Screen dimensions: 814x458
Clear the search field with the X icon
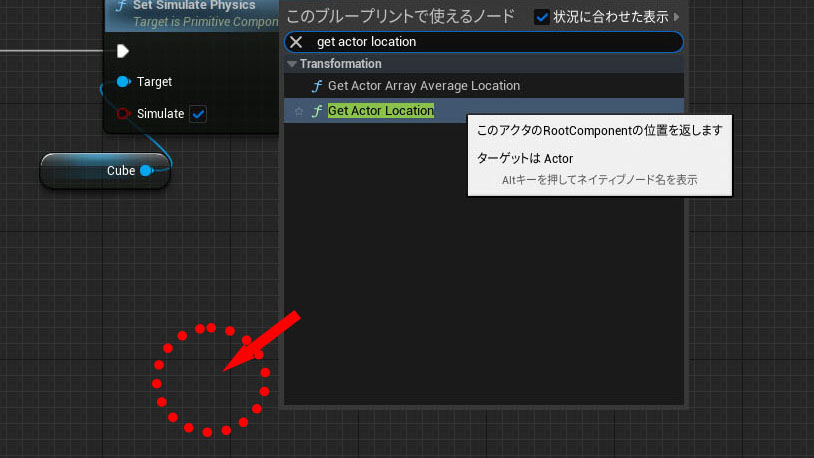click(x=296, y=42)
